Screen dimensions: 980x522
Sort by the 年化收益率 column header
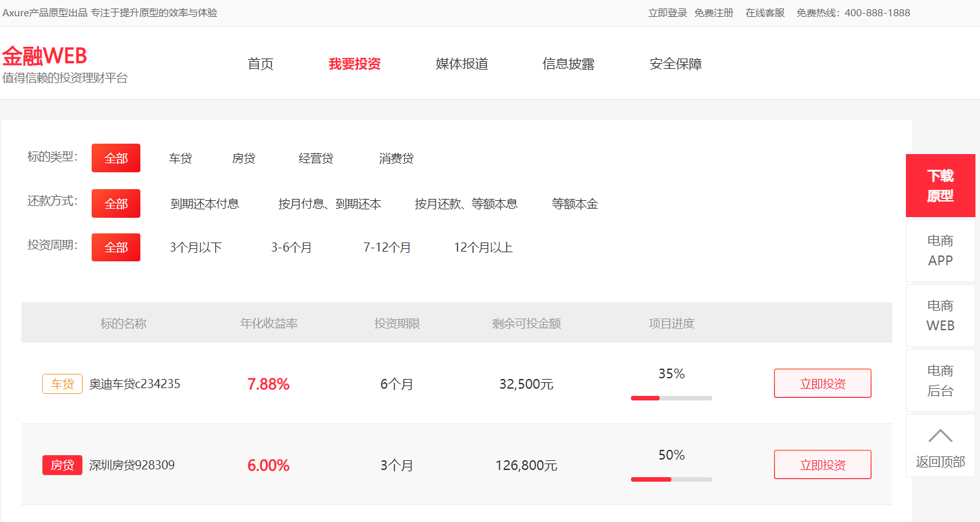pyautogui.click(x=269, y=323)
